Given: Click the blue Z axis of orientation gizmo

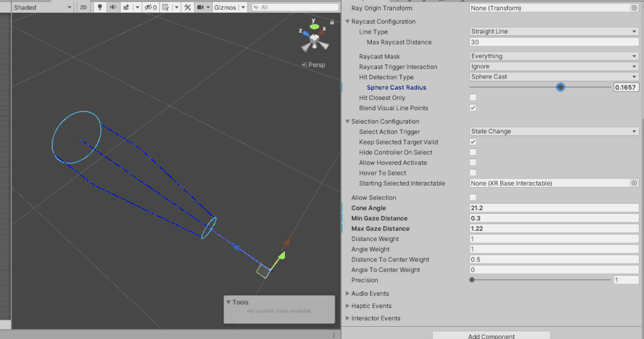Looking at the screenshot, I should point(306,34).
